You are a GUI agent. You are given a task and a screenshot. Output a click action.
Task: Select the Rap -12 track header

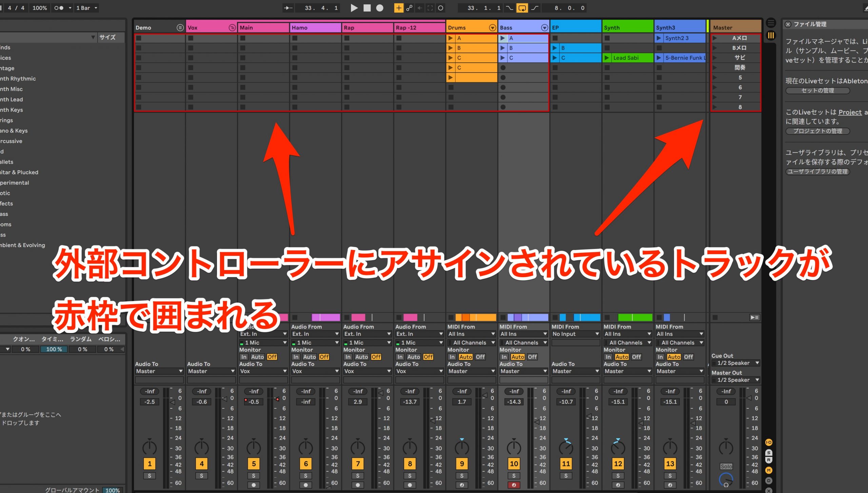click(419, 27)
